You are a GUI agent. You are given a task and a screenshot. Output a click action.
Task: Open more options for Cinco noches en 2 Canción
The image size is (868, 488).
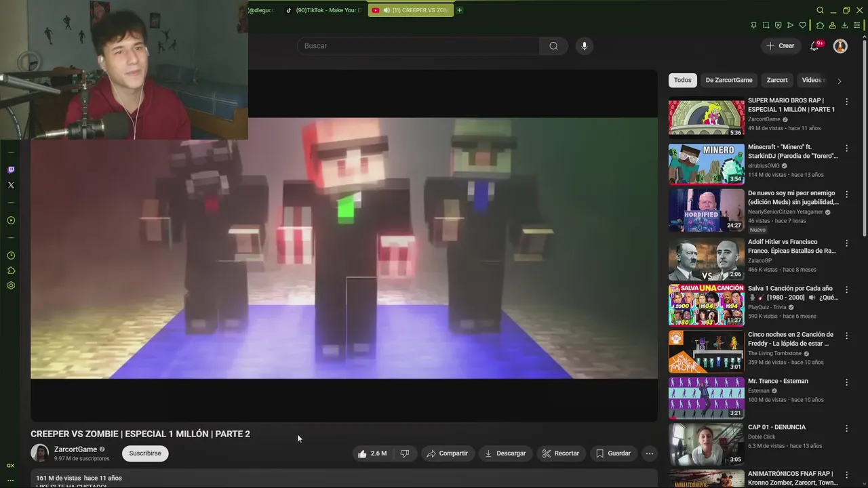tap(846, 335)
